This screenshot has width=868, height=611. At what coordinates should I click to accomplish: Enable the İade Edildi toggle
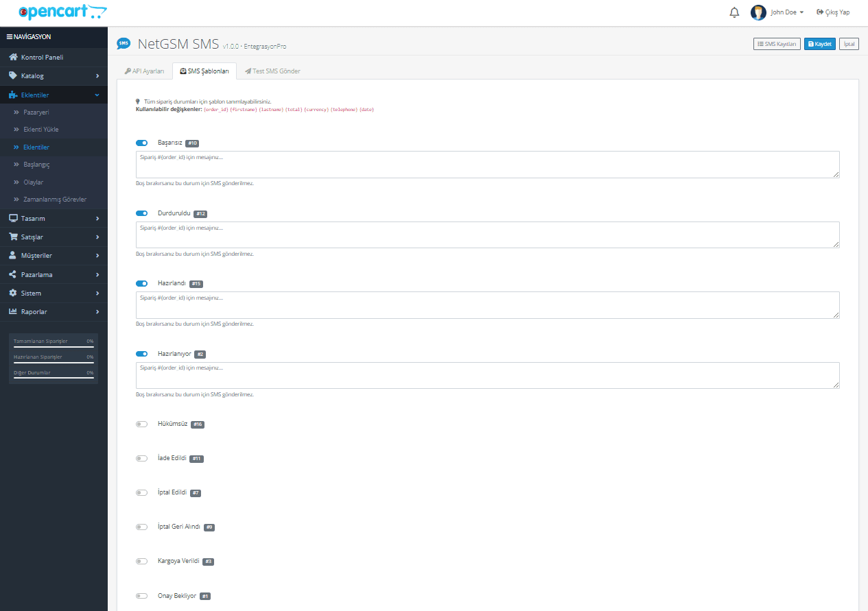click(x=142, y=458)
